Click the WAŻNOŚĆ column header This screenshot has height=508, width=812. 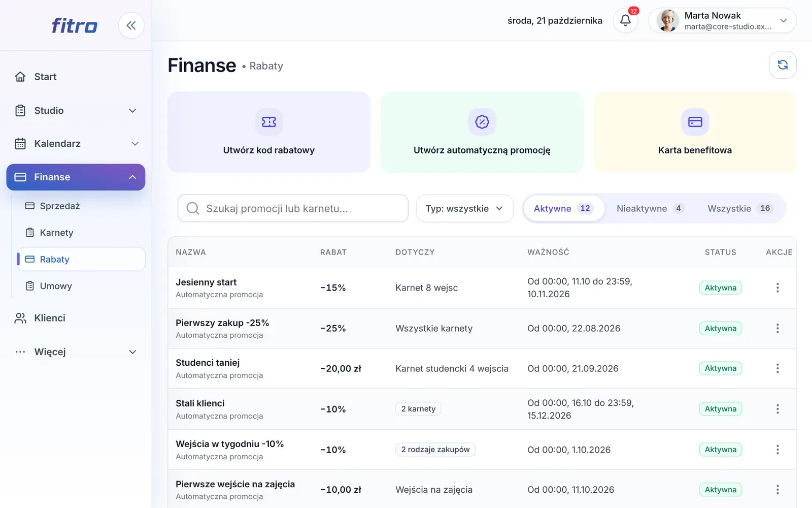pos(548,252)
